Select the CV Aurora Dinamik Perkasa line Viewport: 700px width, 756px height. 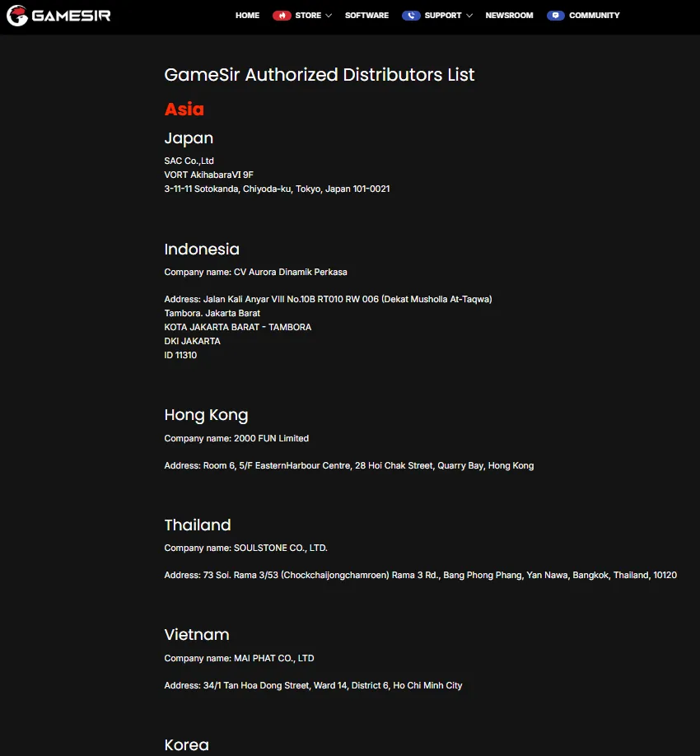click(x=255, y=272)
